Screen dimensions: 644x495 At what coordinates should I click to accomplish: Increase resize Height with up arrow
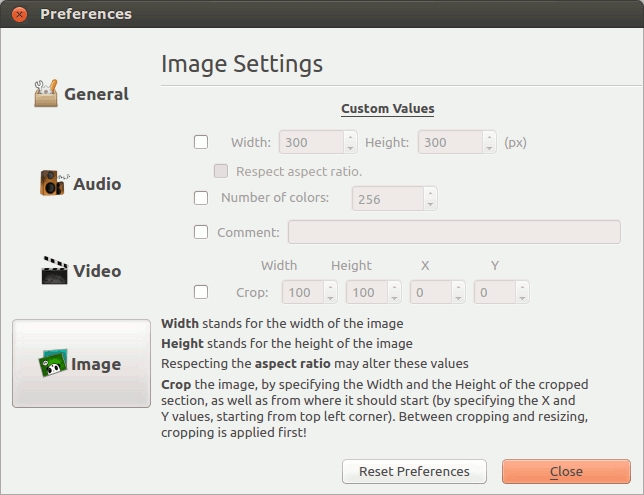(489, 137)
